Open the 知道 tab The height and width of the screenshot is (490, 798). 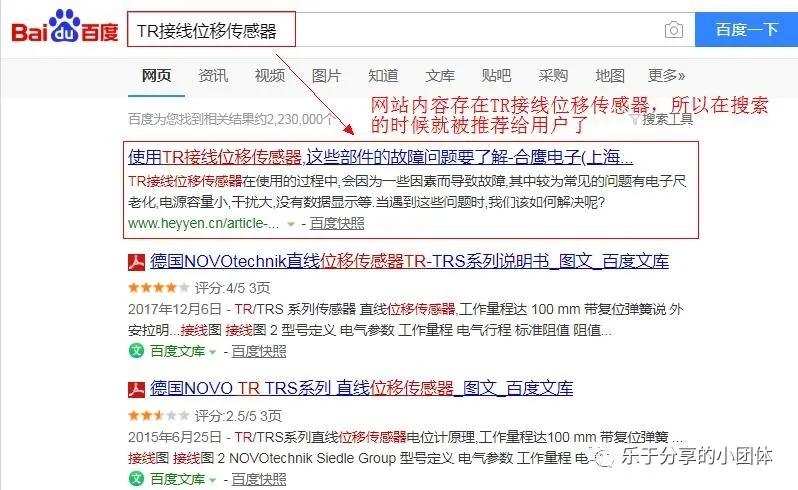(383, 76)
